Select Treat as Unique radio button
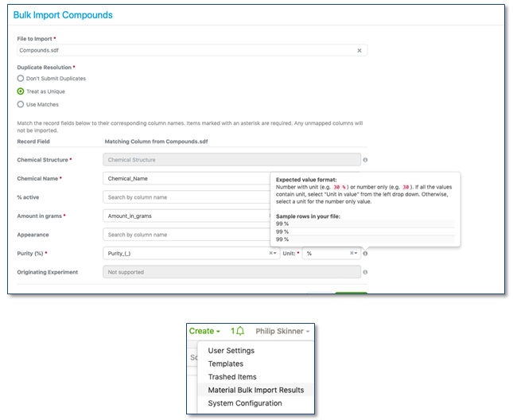This screenshot has width=513, height=420. click(x=21, y=91)
